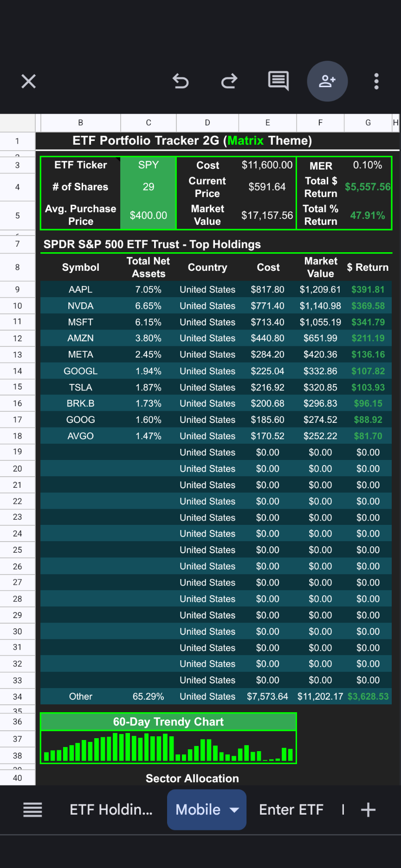Tap the X close icon
Image resolution: width=401 pixels, height=868 pixels.
(x=28, y=82)
